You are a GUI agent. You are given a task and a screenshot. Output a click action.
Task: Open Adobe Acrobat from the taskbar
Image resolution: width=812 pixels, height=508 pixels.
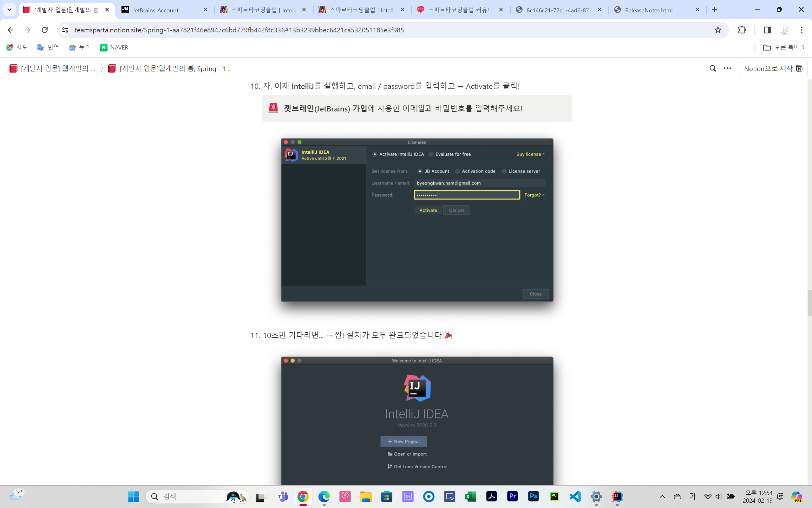(492, 497)
